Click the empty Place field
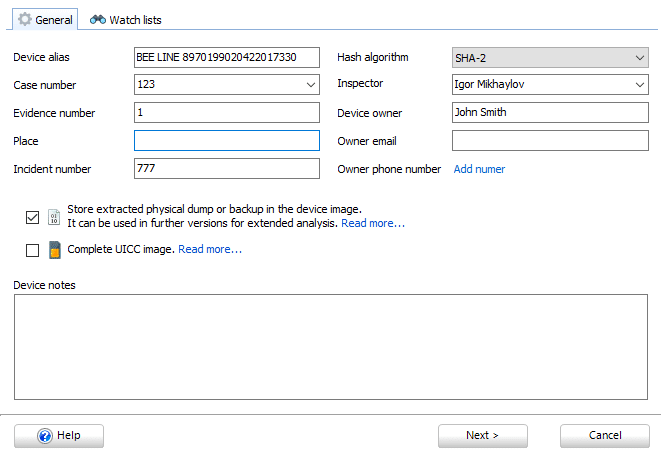Viewport: 661px width, 454px height. click(227, 140)
